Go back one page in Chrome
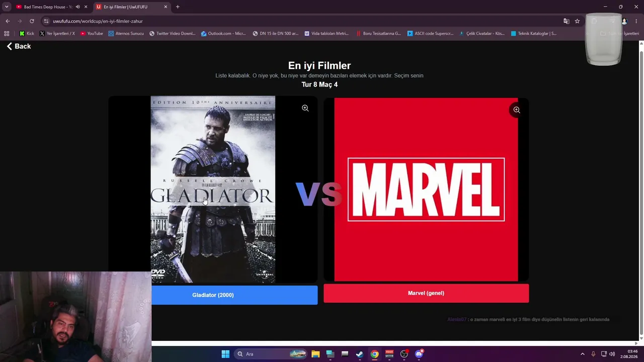Screen dimensions: 644x362 point(8,21)
